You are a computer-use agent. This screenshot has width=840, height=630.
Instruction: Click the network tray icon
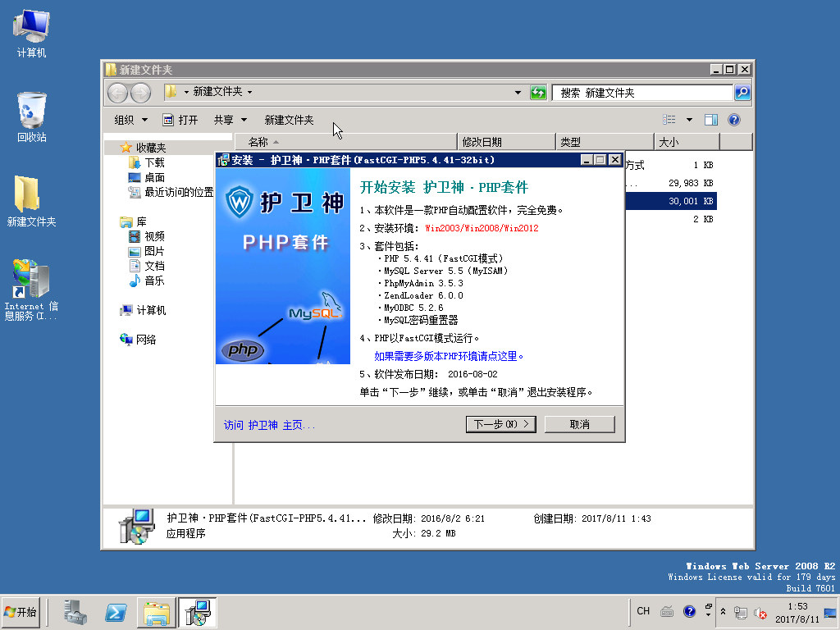pyautogui.click(x=741, y=612)
